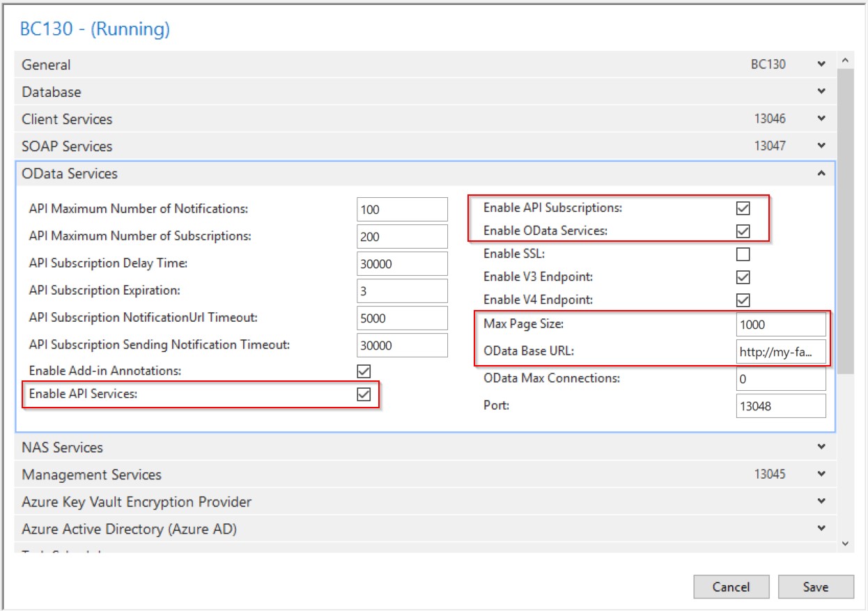Expand Azure Active Directory section chevron
This screenshot has height=611, width=868.
pos(821,528)
